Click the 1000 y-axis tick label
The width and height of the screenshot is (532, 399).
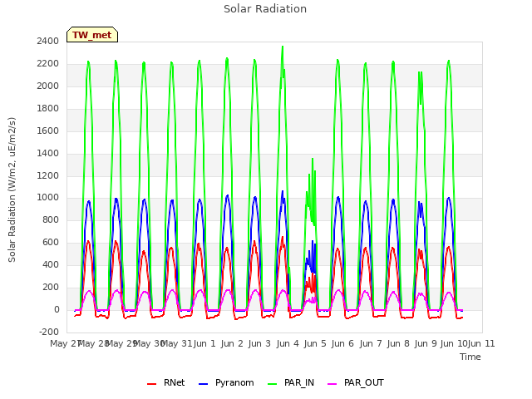48,198
